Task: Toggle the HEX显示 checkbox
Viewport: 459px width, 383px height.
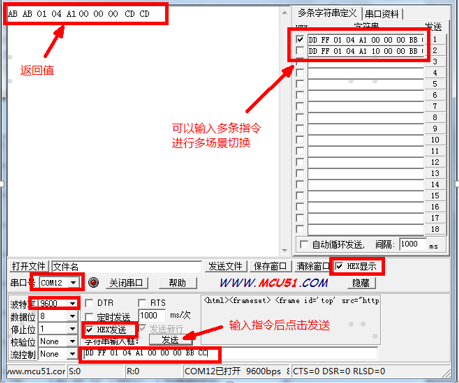Action: point(339,266)
